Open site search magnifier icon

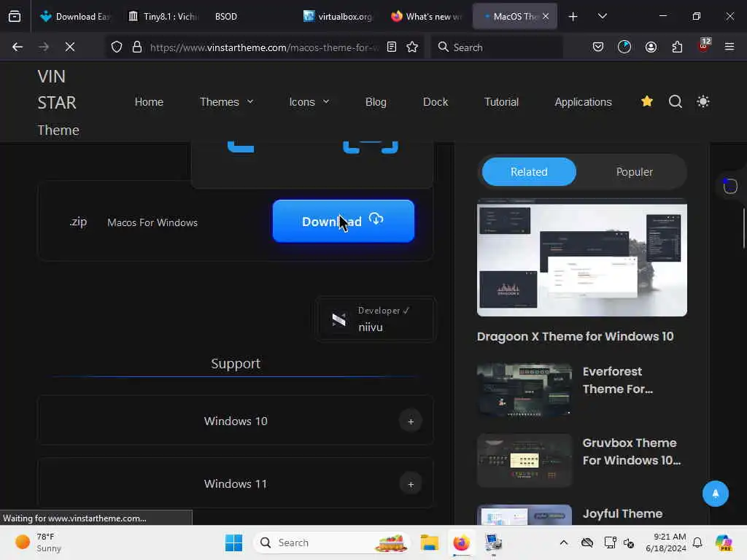(x=675, y=101)
